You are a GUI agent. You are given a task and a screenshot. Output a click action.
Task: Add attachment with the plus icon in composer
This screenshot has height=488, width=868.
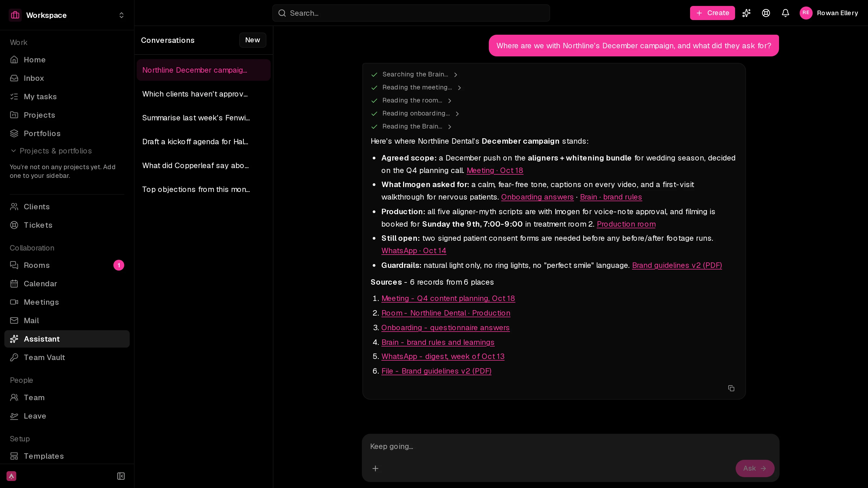pyautogui.click(x=375, y=468)
